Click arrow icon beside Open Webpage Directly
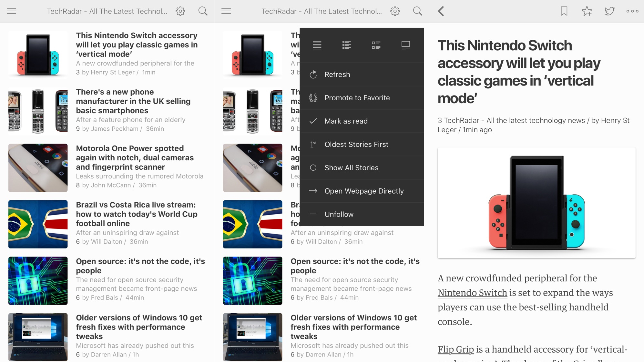The image size is (644, 362). [x=313, y=191]
